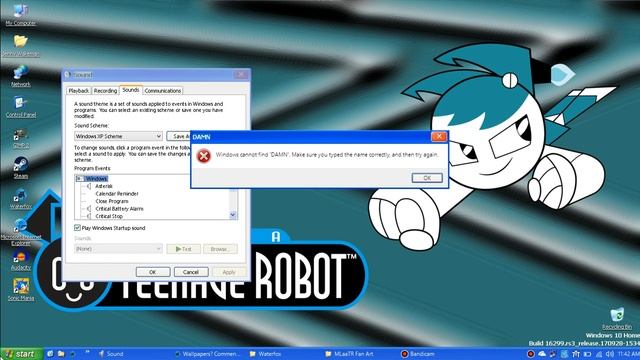Click the red error icon in DAMN dialog
This screenshot has width=640, height=360.
coord(204,156)
